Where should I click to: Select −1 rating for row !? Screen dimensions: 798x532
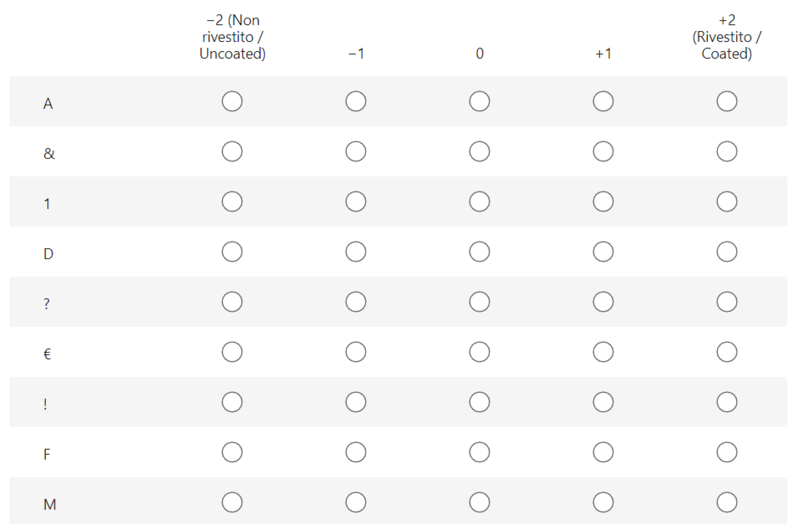(x=356, y=402)
